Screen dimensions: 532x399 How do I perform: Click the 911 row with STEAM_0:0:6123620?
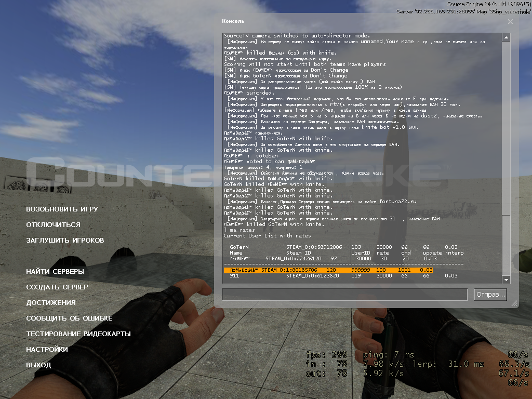[344, 275]
